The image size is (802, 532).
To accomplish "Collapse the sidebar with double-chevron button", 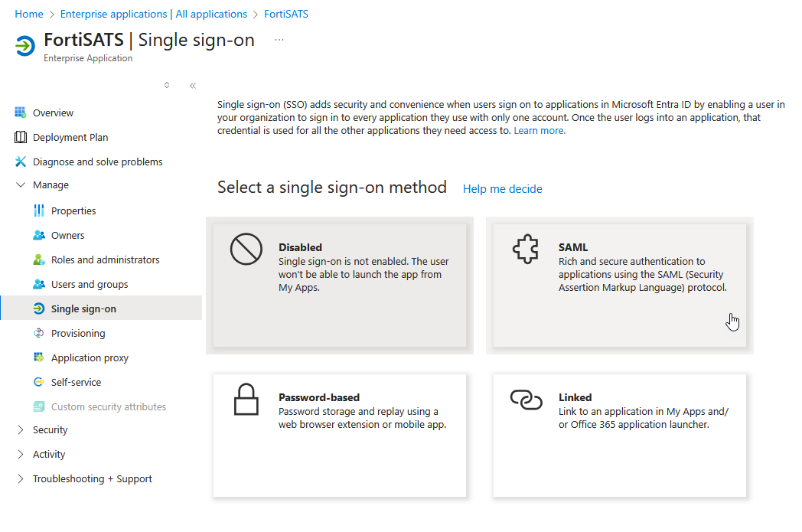I will pos(193,86).
